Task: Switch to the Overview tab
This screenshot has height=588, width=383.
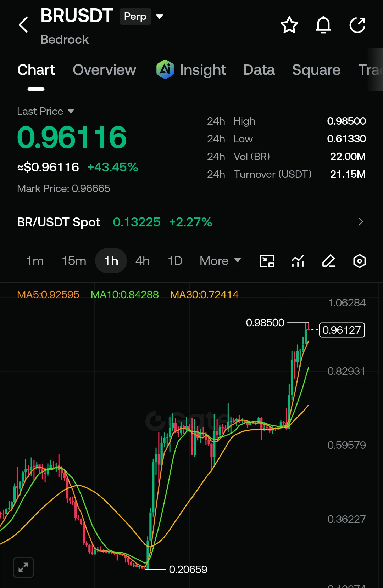Action: [x=105, y=70]
